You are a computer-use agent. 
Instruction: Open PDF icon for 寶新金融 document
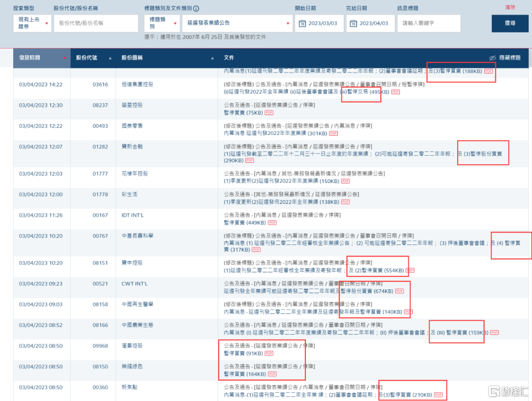click(249, 160)
